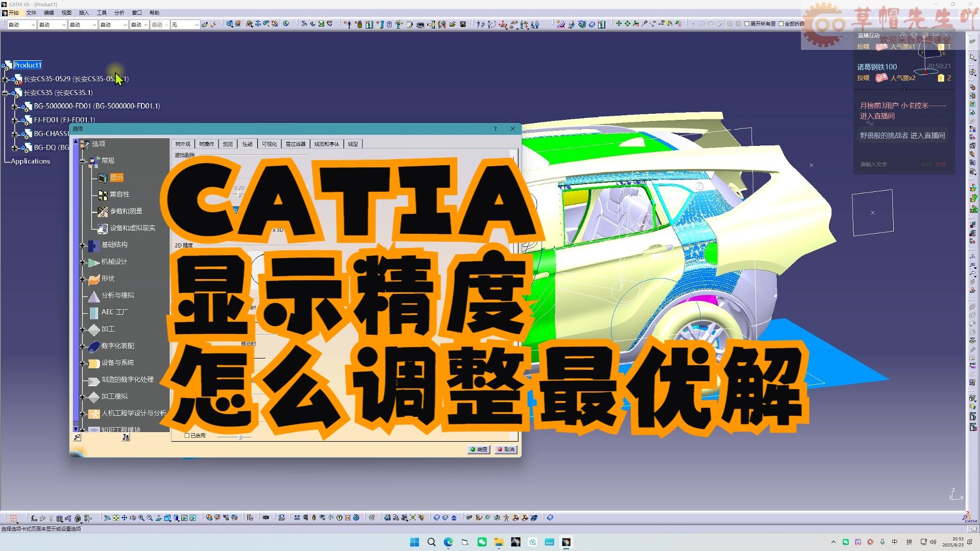Open Windows taskbar search
This screenshot has height=551, width=980.
[431, 542]
